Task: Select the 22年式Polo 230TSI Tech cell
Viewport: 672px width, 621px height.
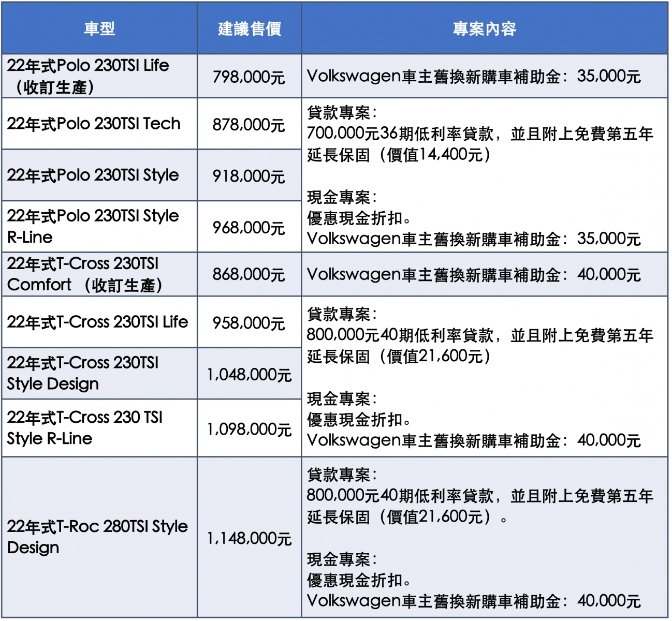Action: 99,124
